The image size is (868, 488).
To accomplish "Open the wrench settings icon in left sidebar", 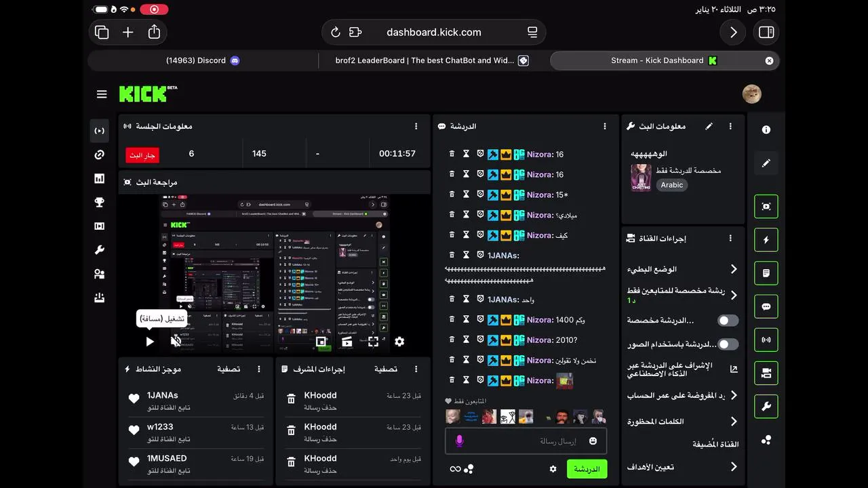I will tap(100, 250).
